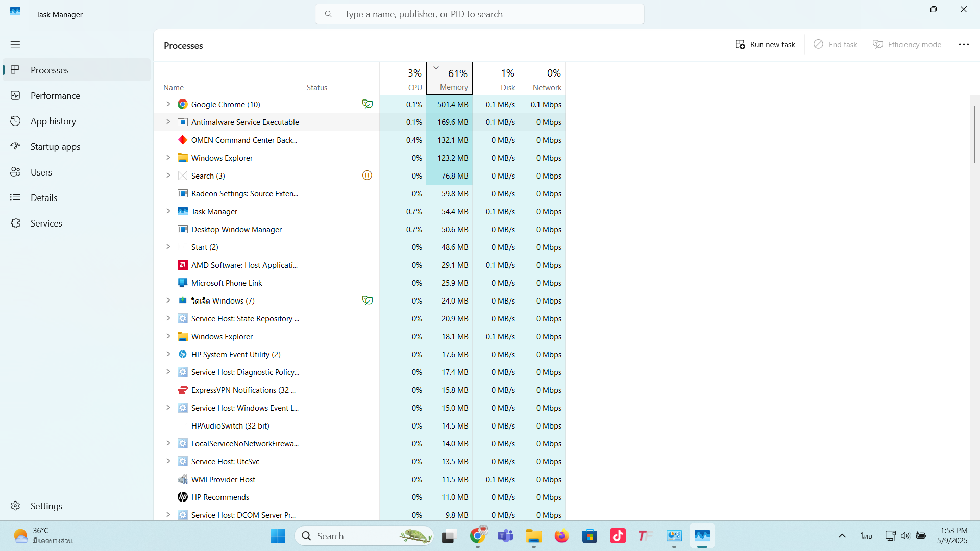Sort by Name column header
The width and height of the screenshot is (980, 551).
[x=228, y=79]
